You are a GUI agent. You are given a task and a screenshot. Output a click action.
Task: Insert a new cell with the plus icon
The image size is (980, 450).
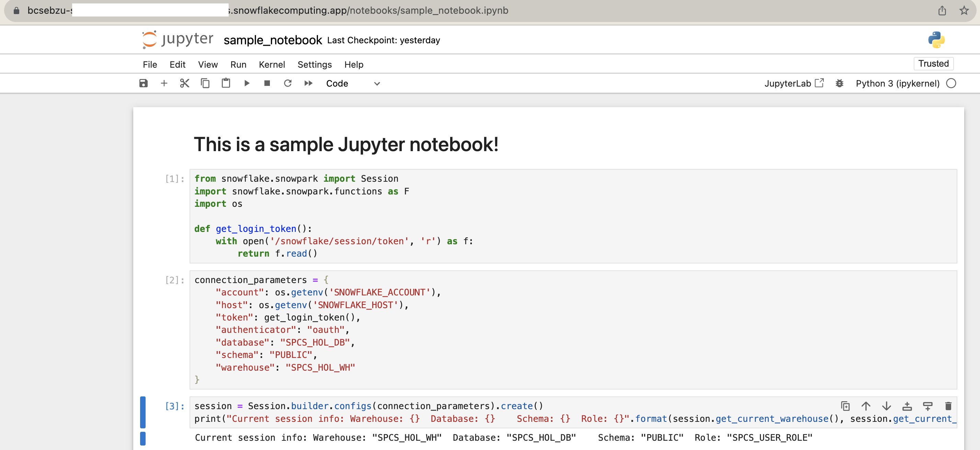point(164,83)
